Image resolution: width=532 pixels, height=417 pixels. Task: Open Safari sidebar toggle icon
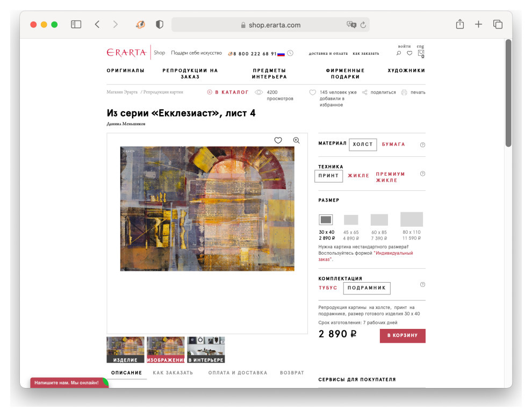[76, 25]
